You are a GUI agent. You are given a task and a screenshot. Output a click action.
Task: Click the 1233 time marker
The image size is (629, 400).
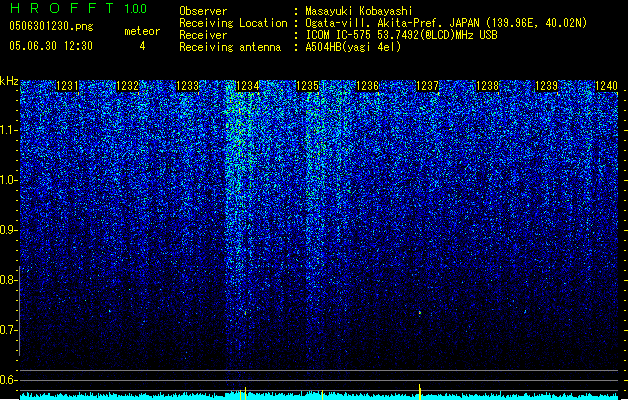187,86
